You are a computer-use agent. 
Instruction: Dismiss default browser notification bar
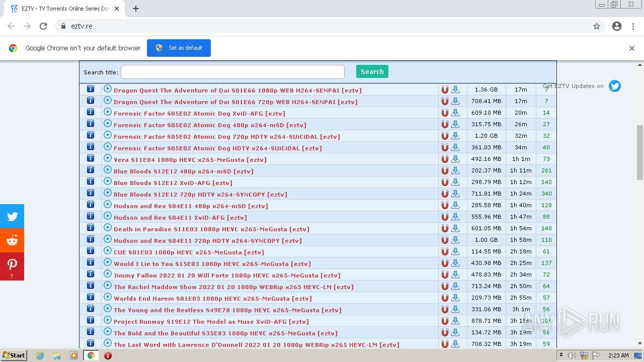coord(632,48)
